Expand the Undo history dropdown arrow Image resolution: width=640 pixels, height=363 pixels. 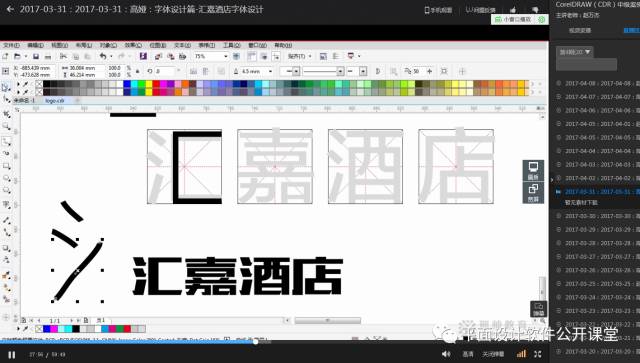point(111,56)
